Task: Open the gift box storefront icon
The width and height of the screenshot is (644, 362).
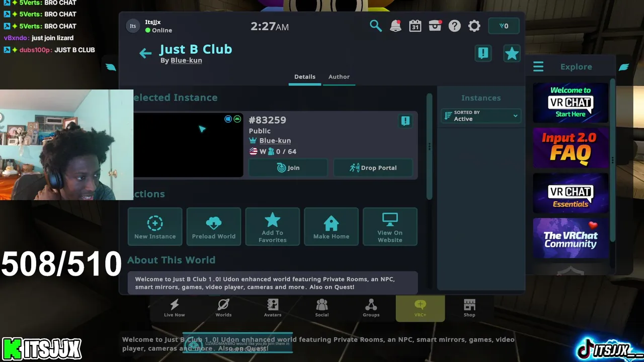Action: (435, 26)
